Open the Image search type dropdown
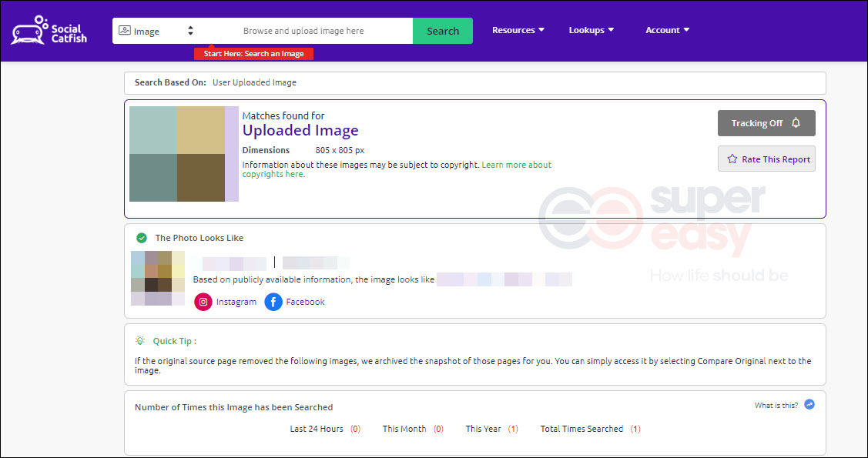 [x=156, y=31]
